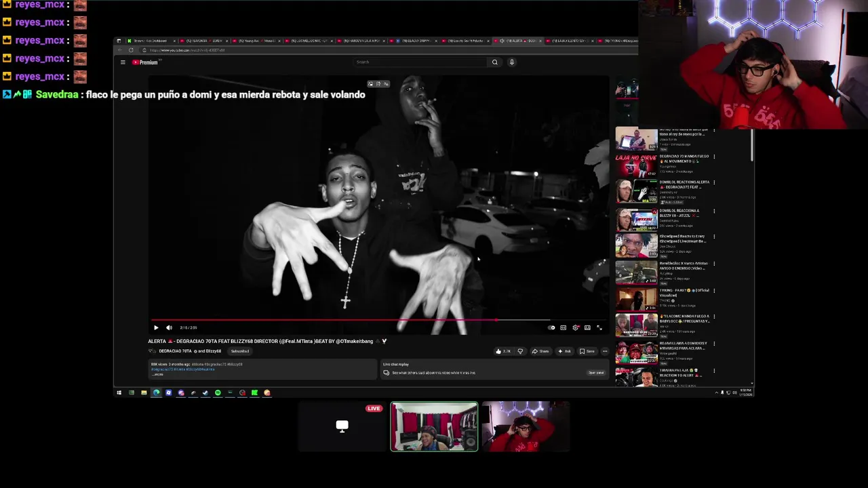Open options for DOMIBLOL REACTIONS ALERTA video

(x=714, y=182)
